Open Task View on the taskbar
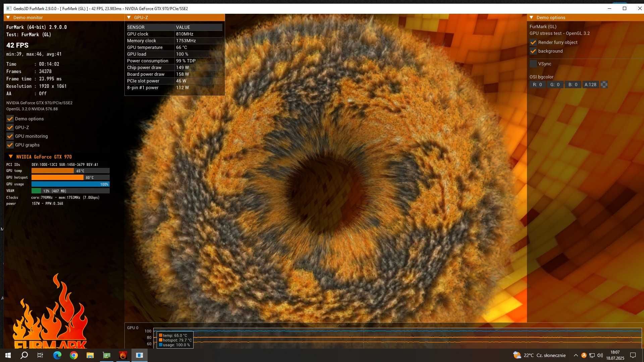This screenshot has height=362, width=644. pyautogui.click(x=40, y=355)
